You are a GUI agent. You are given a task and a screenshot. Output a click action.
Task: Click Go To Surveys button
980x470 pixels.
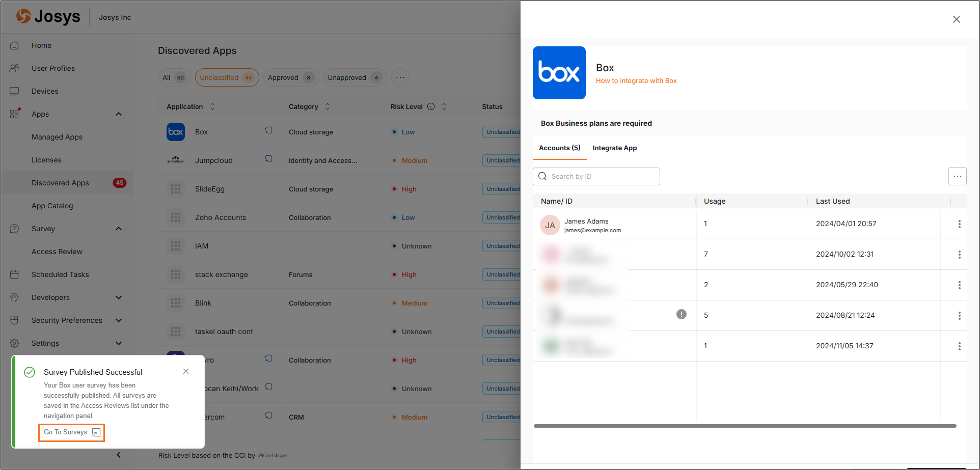coord(71,432)
